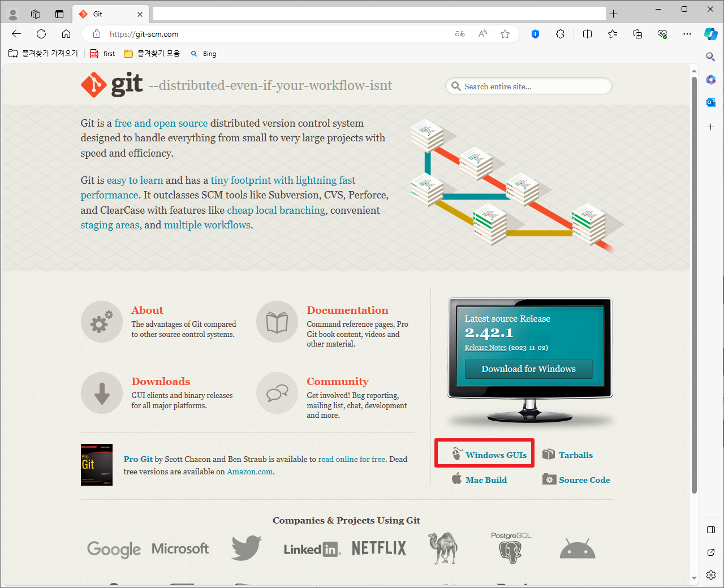Click the page vertical scrollbar thumb

coord(694,285)
